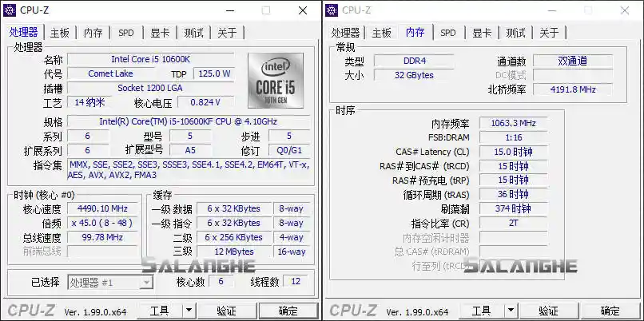644x321 pixels.
Task: Click the L3 16-way associativity value
Action: click(x=292, y=252)
